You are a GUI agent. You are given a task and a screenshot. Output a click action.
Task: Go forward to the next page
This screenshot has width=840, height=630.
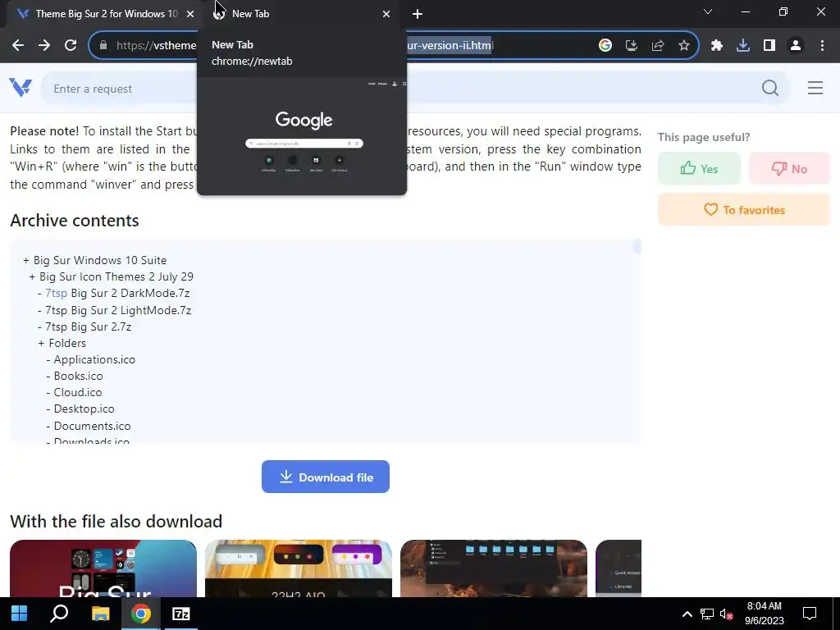(44, 46)
